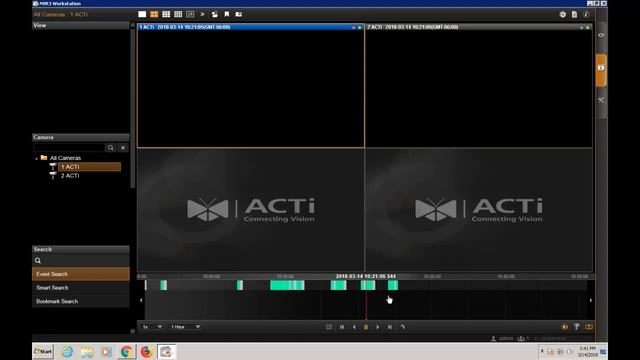The height and width of the screenshot is (360, 640).
Task: Toggle grey dot on 1 ACTi channel header
Action: coord(353,27)
